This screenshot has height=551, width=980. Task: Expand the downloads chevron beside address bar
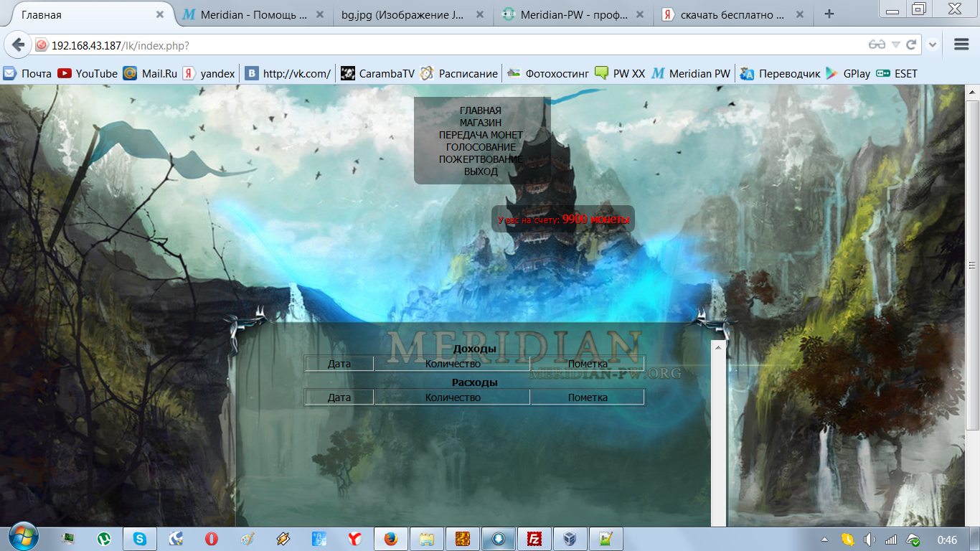pyautogui.click(x=933, y=44)
